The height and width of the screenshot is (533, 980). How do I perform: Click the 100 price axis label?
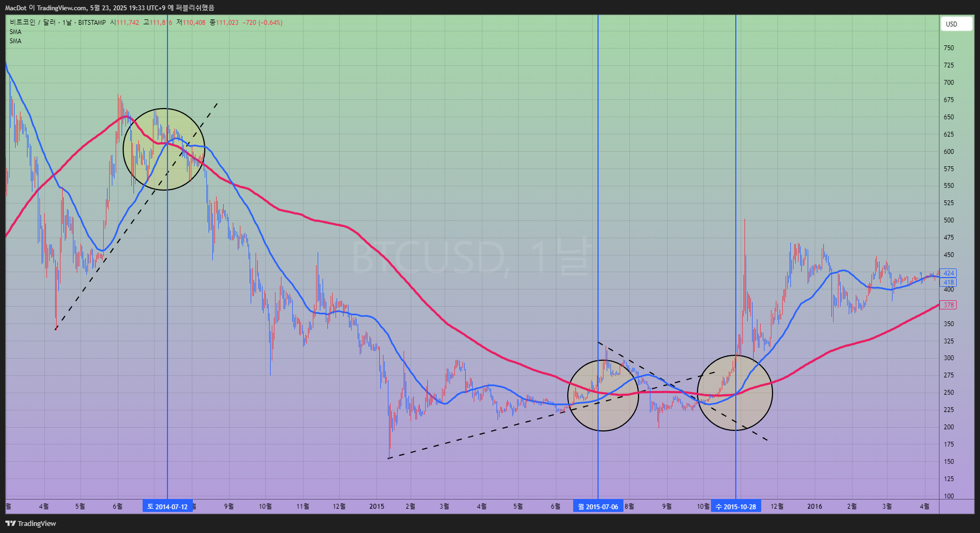click(949, 496)
